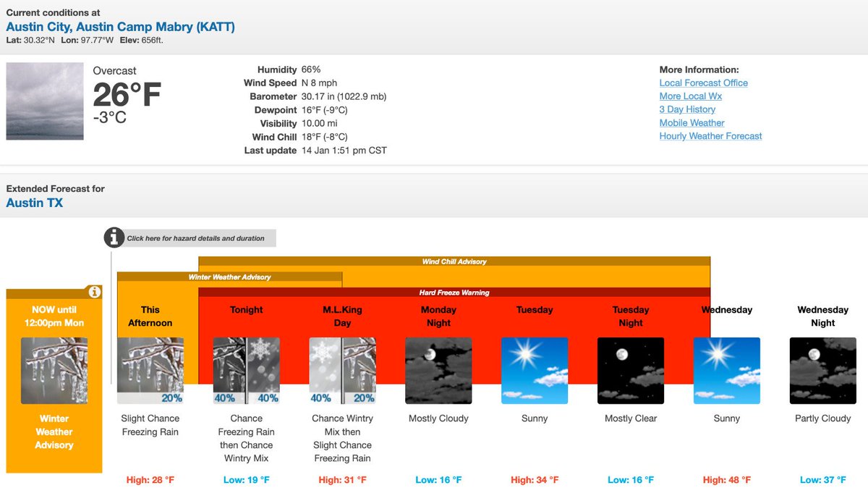Click the 'Wednesday Night' period heading
The width and height of the screenshot is (868, 501).
(823, 316)
